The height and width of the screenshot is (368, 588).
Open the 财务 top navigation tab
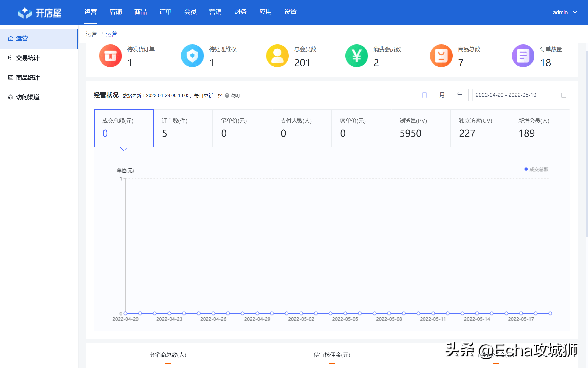click(240, 12)
